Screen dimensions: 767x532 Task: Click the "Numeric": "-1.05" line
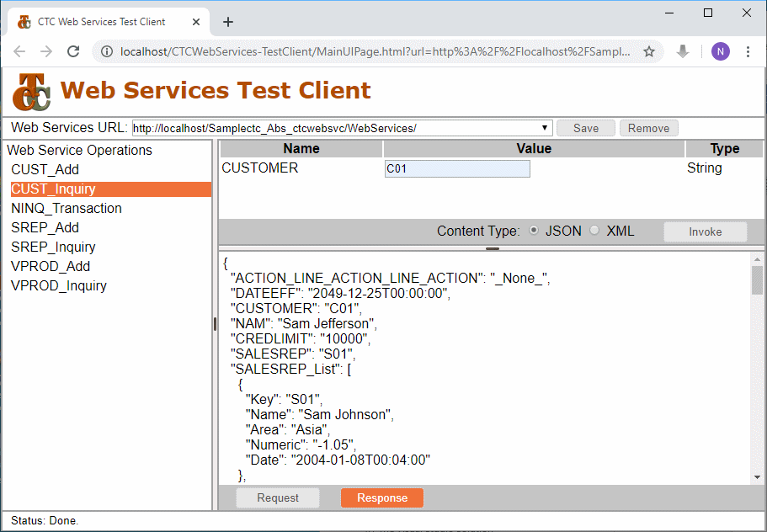click(x=301, y=445)
